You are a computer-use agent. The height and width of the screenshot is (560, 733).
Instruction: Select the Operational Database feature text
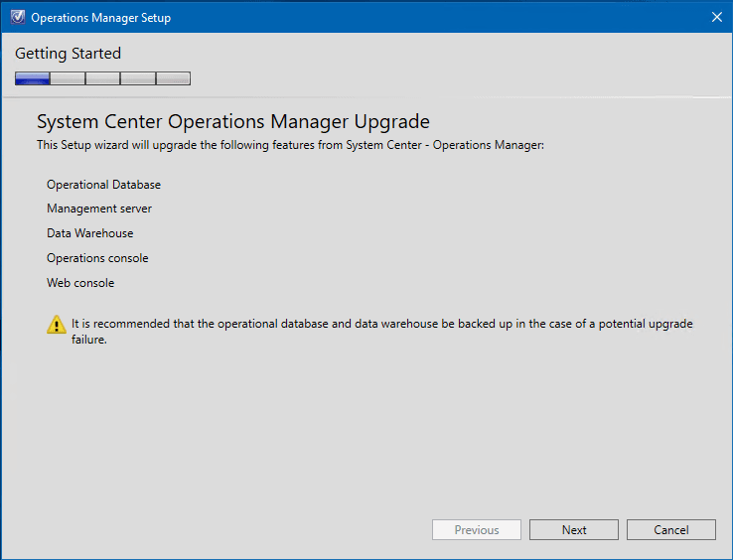pyautogui.click(x=103, y=185)
